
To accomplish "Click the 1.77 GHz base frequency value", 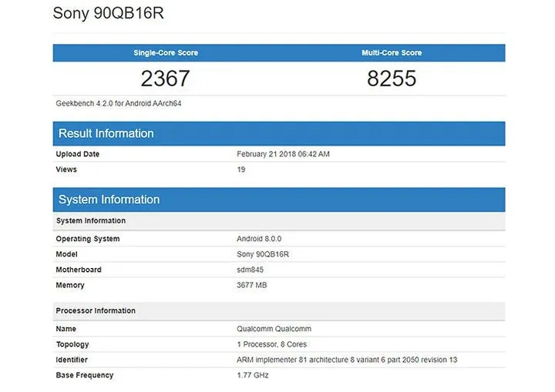I will (x=253, y=375).
